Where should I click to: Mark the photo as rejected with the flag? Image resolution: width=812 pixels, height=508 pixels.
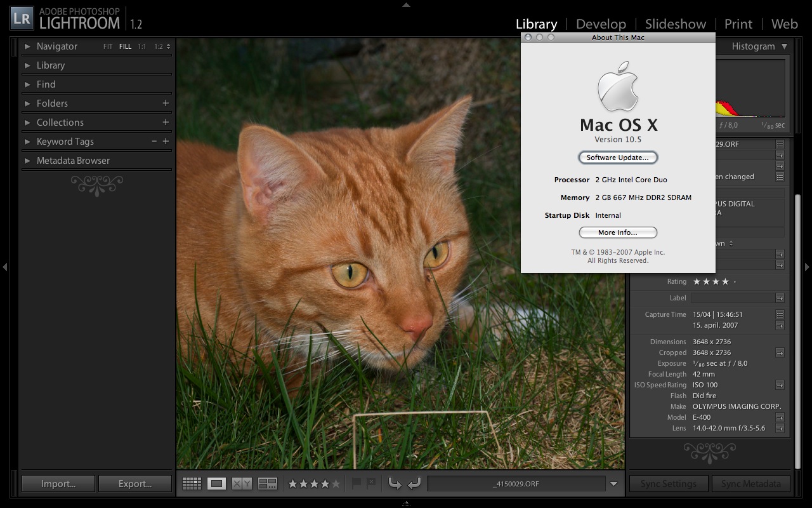[371, 484]
